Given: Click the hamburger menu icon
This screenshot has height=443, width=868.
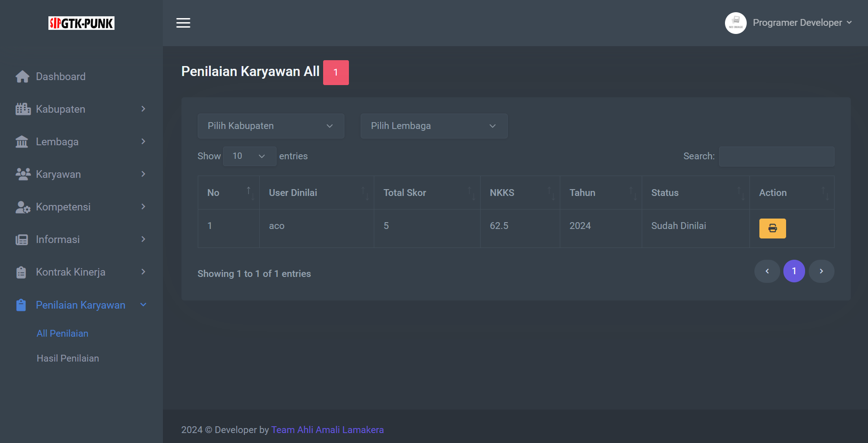Looking at the screenshot, I should coord(183,23).
